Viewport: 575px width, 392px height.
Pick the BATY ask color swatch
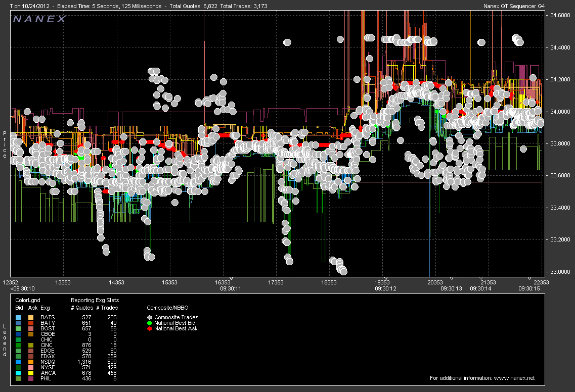click(x=31, y=323)
